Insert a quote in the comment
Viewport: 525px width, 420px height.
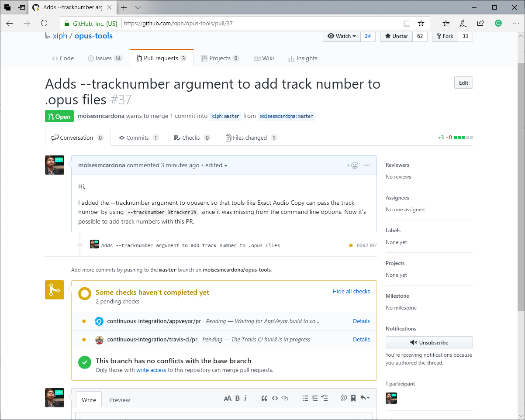click(x=264, y=398)
